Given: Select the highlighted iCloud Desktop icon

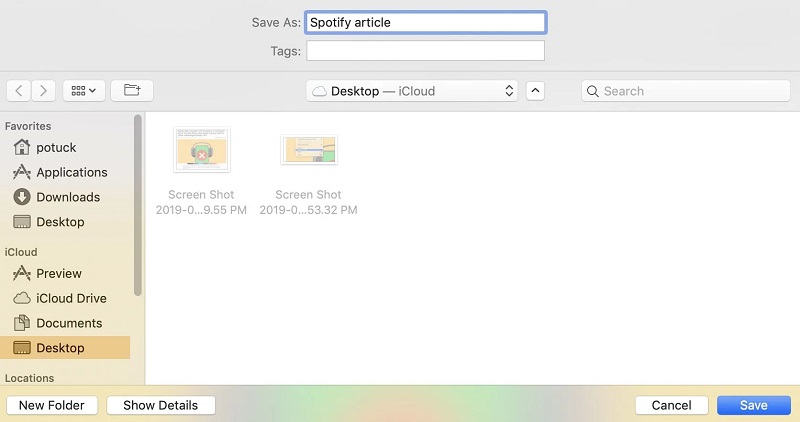Looking at the screenshot, I should tap(21, 348).
